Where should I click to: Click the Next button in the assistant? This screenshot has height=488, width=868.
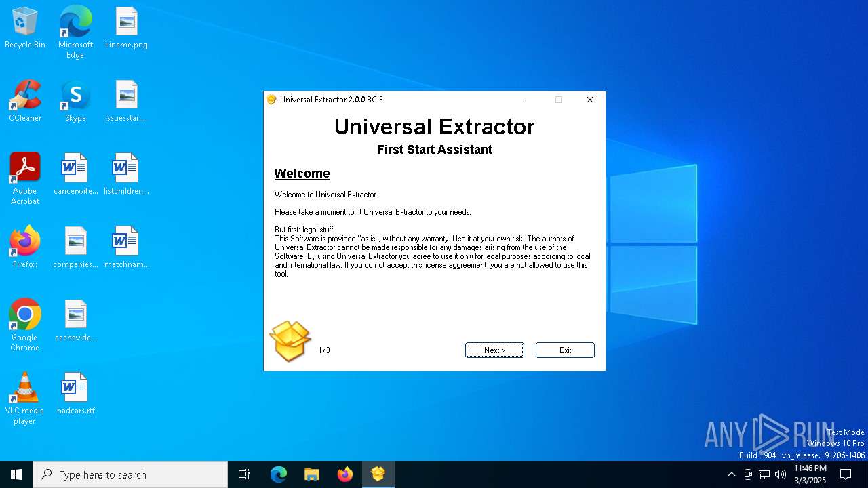(494, 350)
